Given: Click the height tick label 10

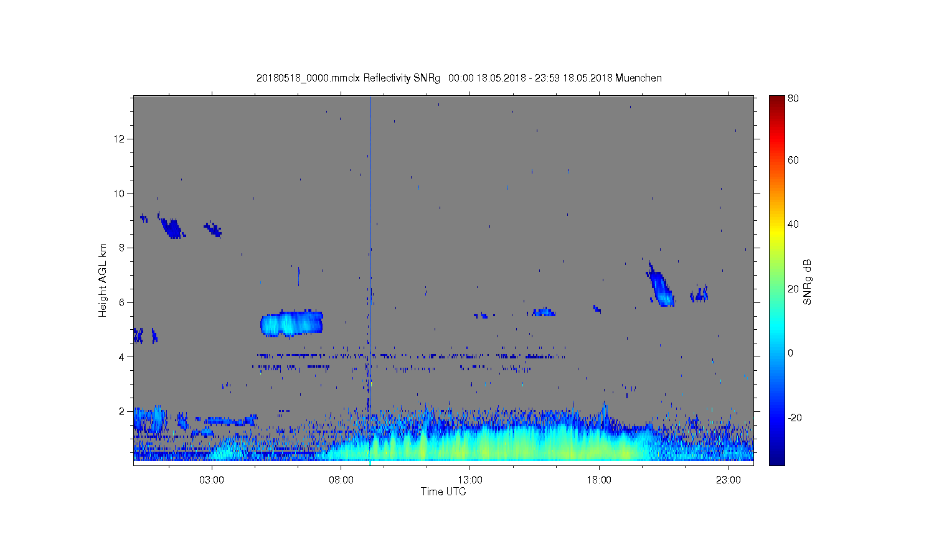Looking at the screenshot, I should pos(120,193).
